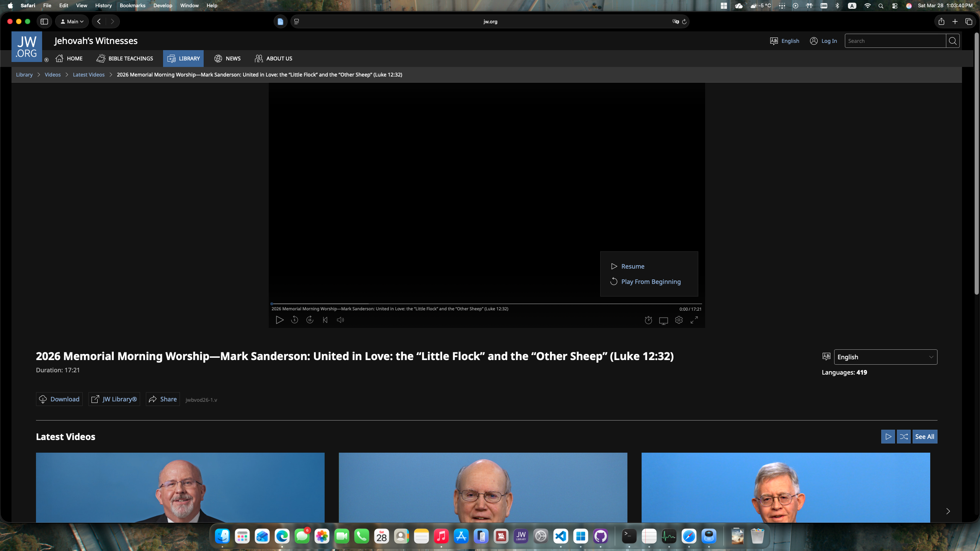Open playback speed stopwatch icon
This screenshot has width=980, height=551.
(x=648, y=320)
